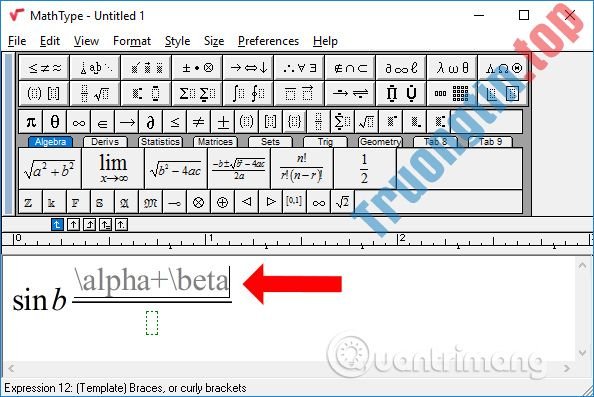Open the integral templates palette
This screenshot has width=594, height=397.
coord(249,93)
